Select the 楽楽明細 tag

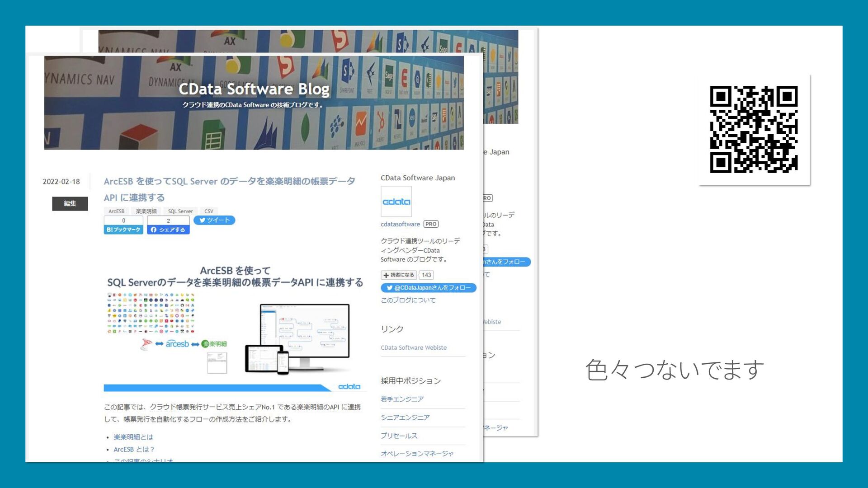pos(146,211)
